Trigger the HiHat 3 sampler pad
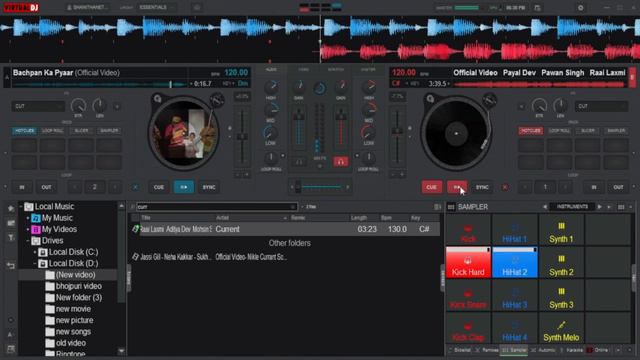The image size is (640, 360). point(515,295)
